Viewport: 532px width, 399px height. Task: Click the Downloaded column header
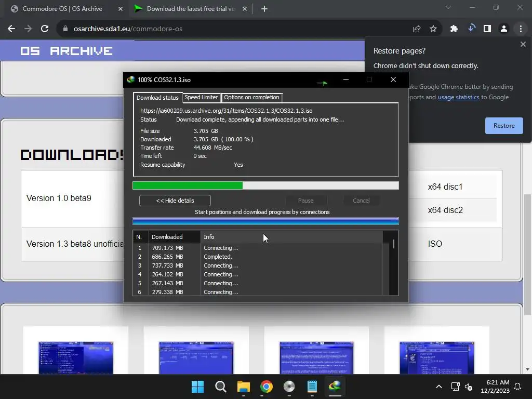click(175, 237)
